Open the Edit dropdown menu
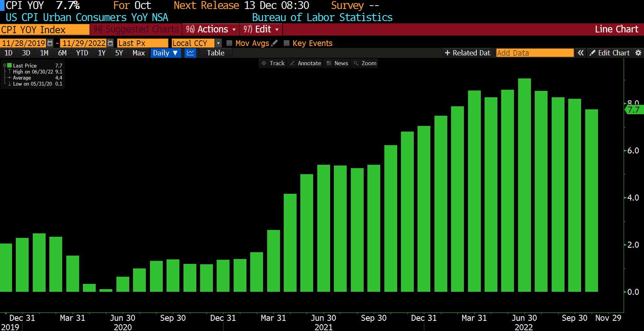This screenshot has width=644, height=331. [261, 29]
